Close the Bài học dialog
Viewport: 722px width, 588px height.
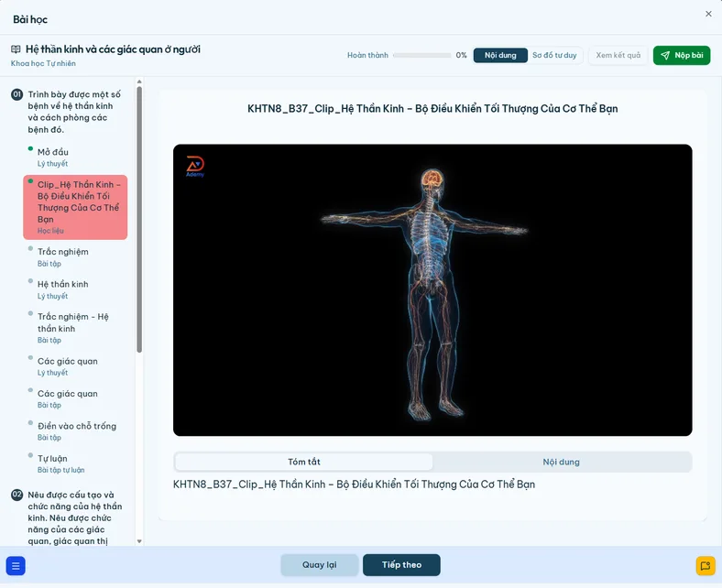pos(708,14)
